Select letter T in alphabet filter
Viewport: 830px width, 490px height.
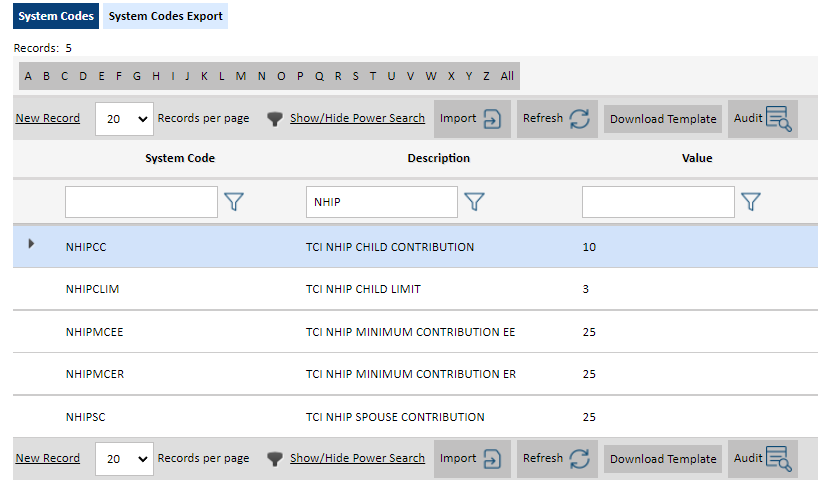pyautogui.click(x=373, y=76)
